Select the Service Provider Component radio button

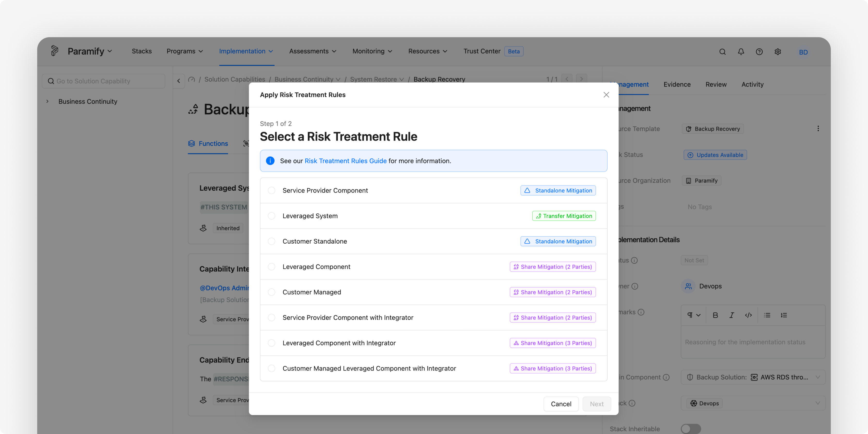point(271,190)
